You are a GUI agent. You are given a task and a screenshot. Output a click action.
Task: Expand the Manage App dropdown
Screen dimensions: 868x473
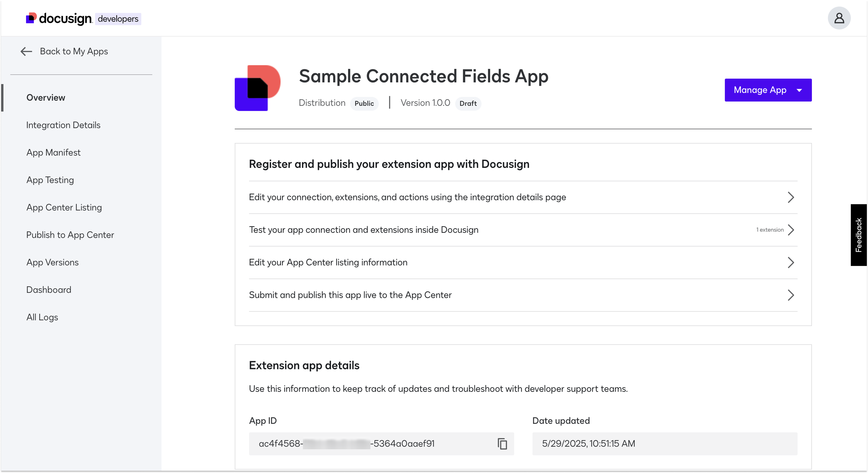pos(768,90)
